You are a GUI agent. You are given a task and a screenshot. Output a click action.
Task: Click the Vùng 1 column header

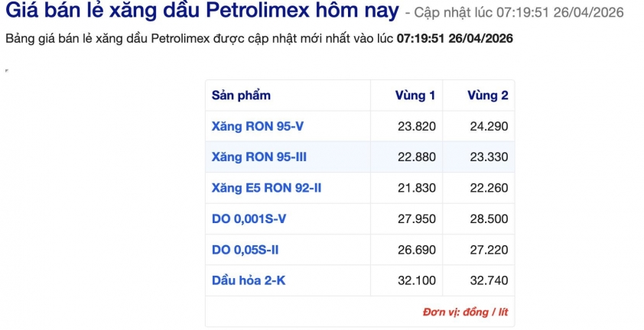point(415,95)
